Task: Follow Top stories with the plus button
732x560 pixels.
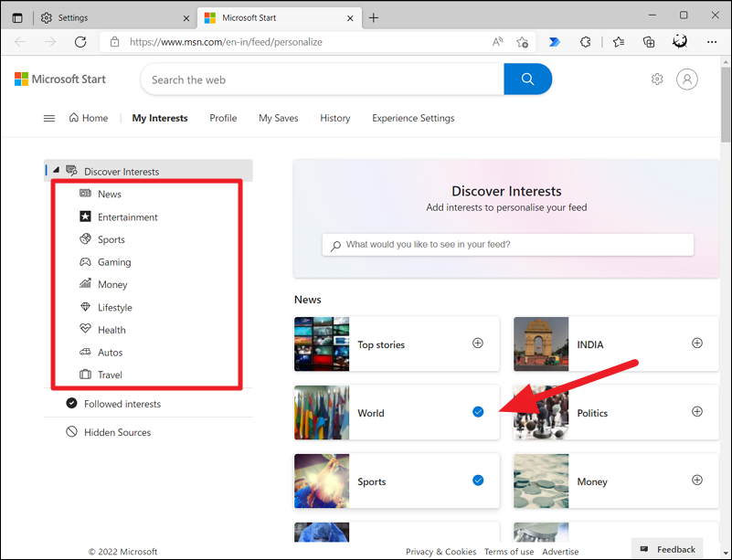Action: point(478,343)
